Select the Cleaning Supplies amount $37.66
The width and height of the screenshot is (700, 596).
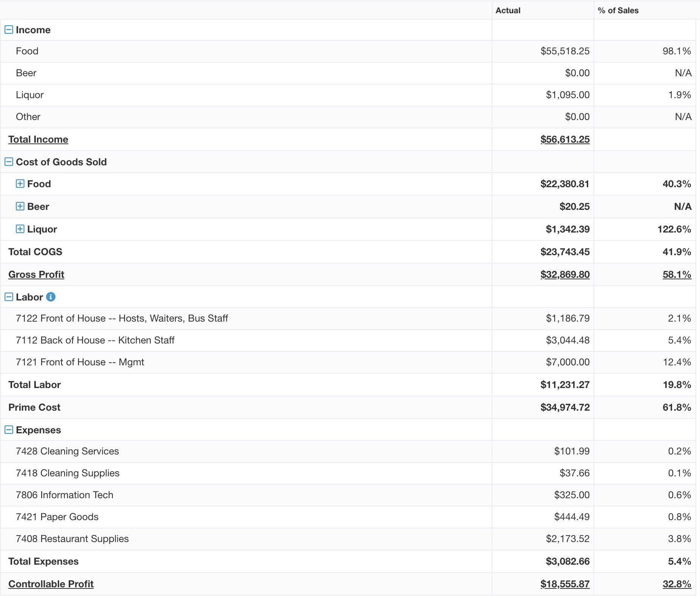574,473
